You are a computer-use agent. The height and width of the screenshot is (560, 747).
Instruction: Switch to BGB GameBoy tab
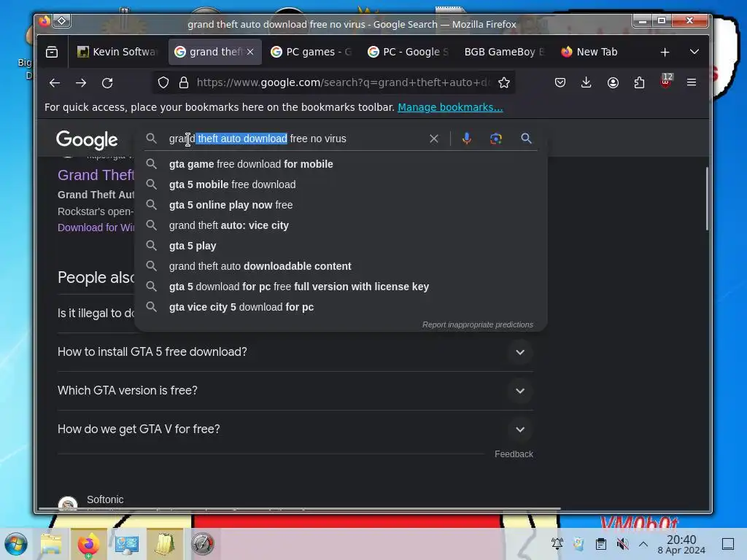[506, 52]
